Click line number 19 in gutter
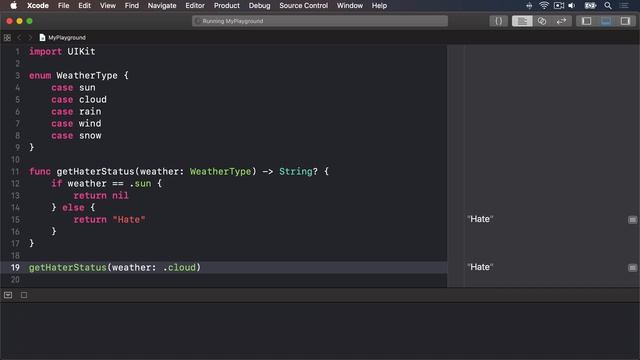Screen dimensions: 640x360 (x=15, y=268)
